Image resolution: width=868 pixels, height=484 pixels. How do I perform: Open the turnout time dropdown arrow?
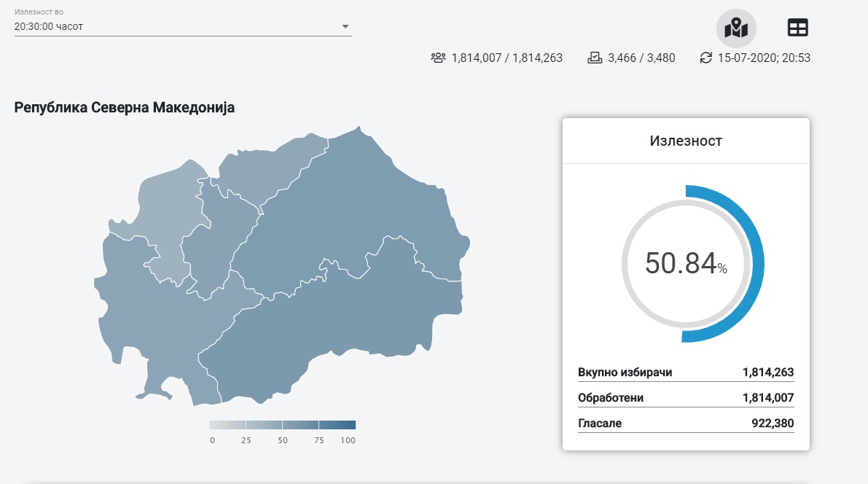point(345,27)
